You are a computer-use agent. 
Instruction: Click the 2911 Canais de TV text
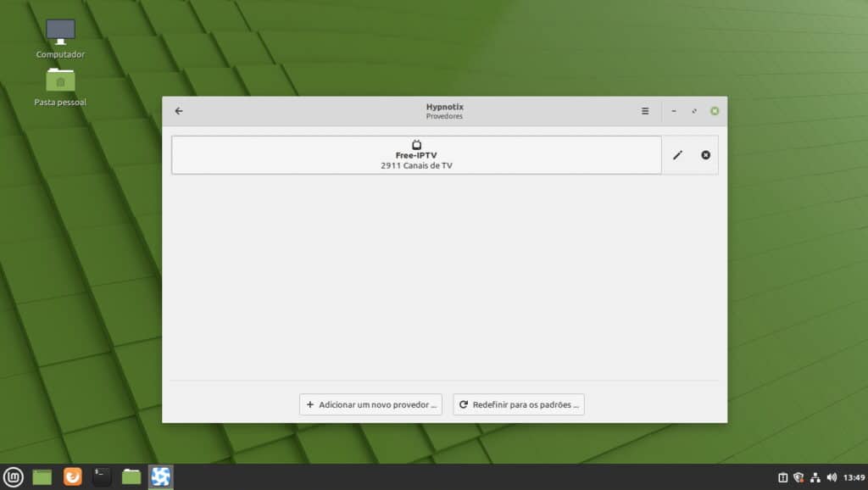[x=416, y=165]
